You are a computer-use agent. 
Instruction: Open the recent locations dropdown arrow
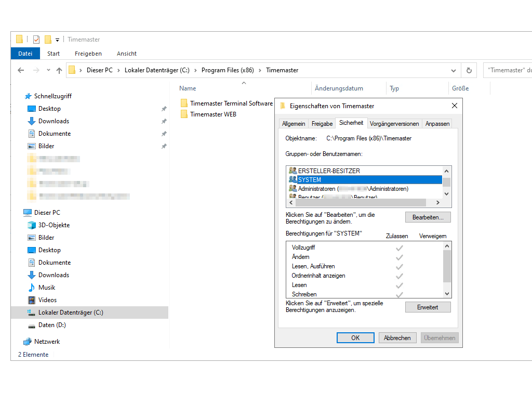(x=48, y=70)
